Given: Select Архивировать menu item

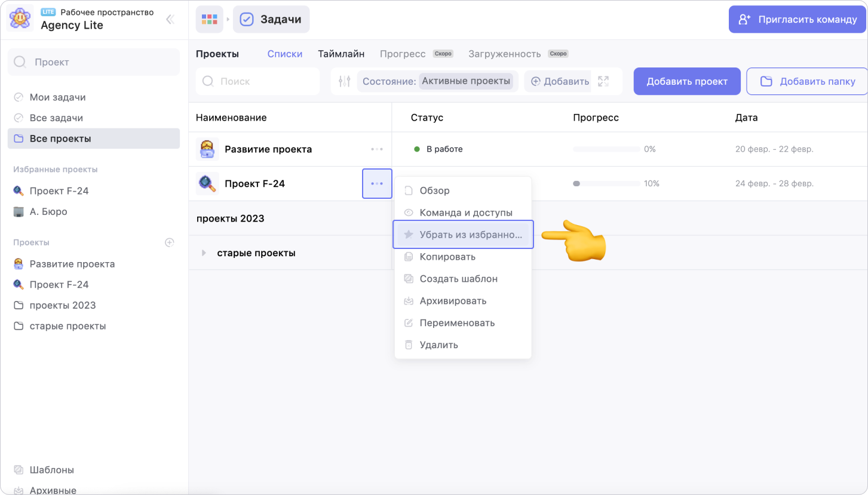Looking at the screenshot, I should 463,301.
